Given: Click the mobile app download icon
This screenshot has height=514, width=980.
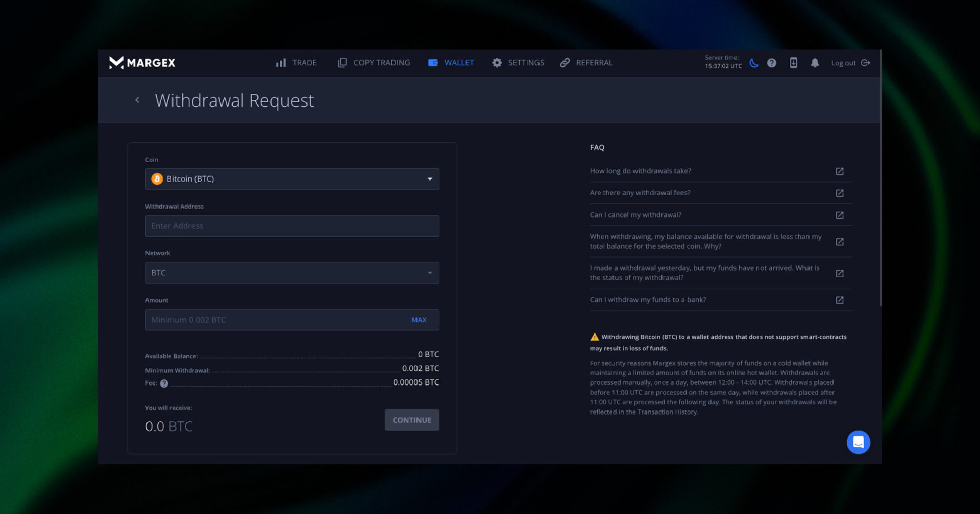Looking at the screenshot, I should 793,63.
